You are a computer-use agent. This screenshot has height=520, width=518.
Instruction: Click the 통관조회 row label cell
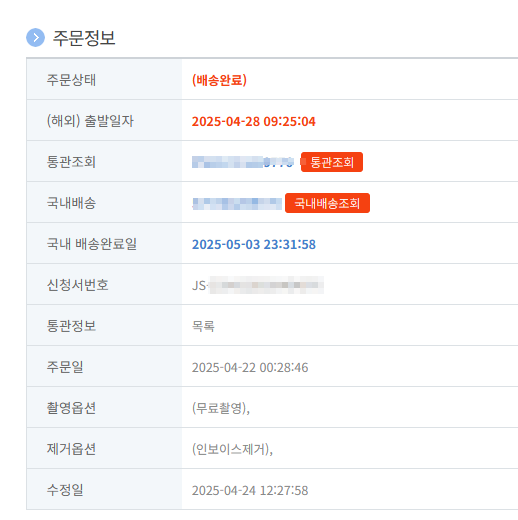104,162
